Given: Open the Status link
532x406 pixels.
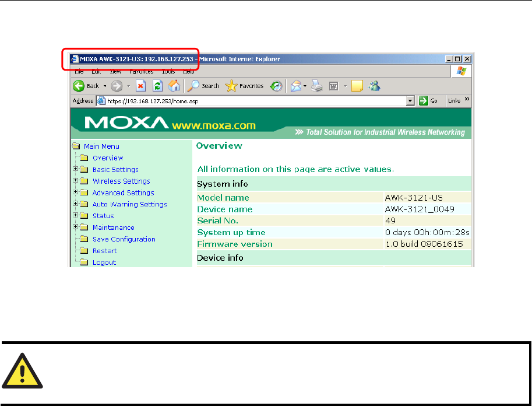Looking at the screenshot, I should click(103, 216).
